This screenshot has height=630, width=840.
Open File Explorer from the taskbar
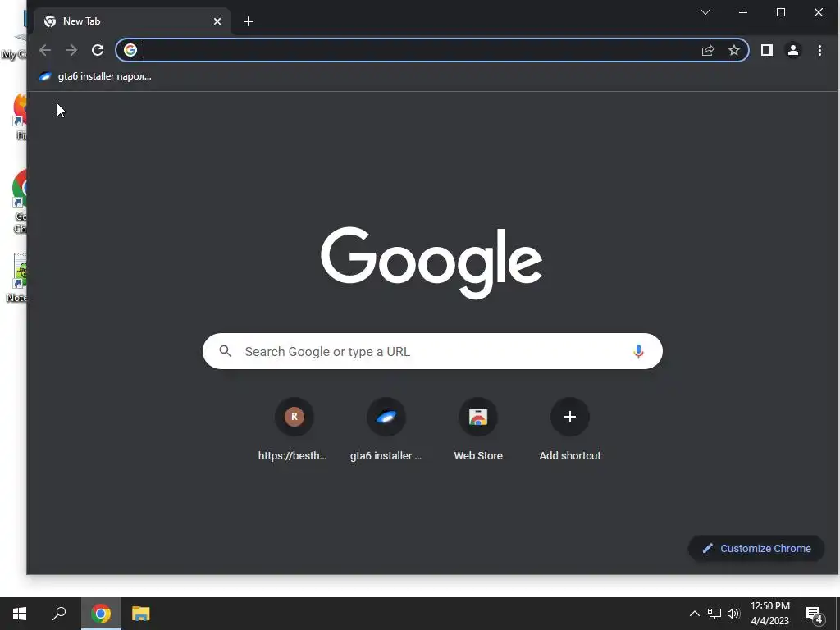coord(141,614)
